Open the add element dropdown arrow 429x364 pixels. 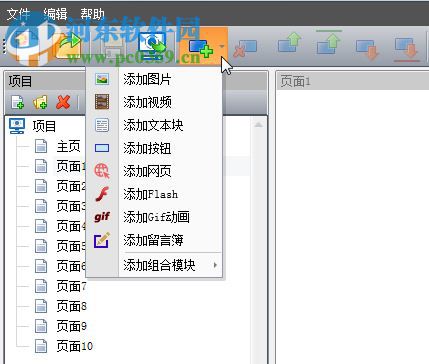[x=222, y=47]
